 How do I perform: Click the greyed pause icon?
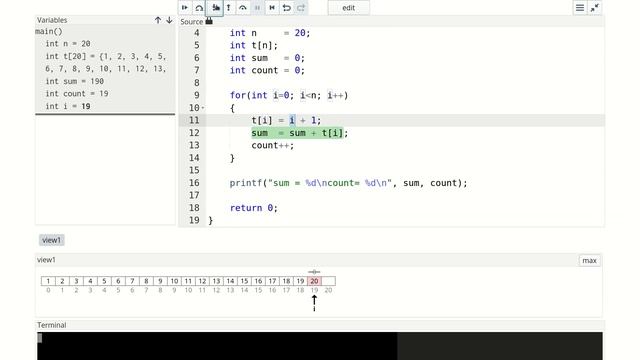point(257,8)
